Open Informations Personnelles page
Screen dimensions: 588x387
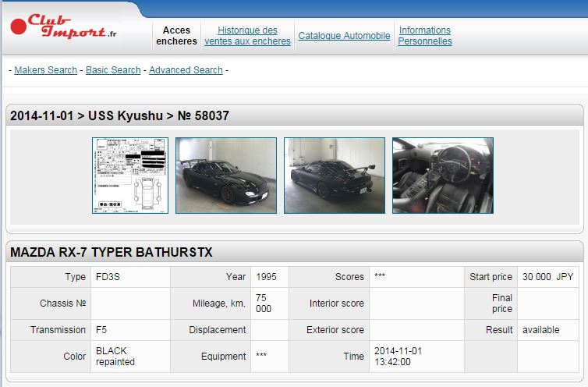pyautogui.click(x=424, y=36)
